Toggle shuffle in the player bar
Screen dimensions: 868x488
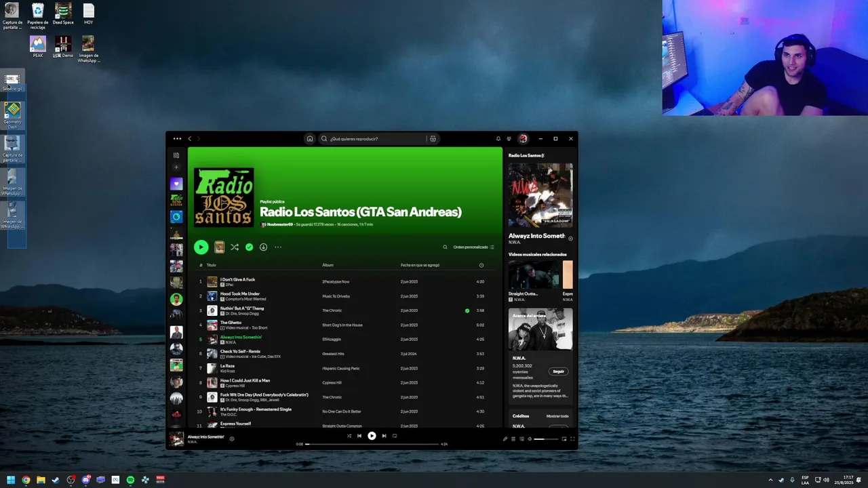(349, 436)
